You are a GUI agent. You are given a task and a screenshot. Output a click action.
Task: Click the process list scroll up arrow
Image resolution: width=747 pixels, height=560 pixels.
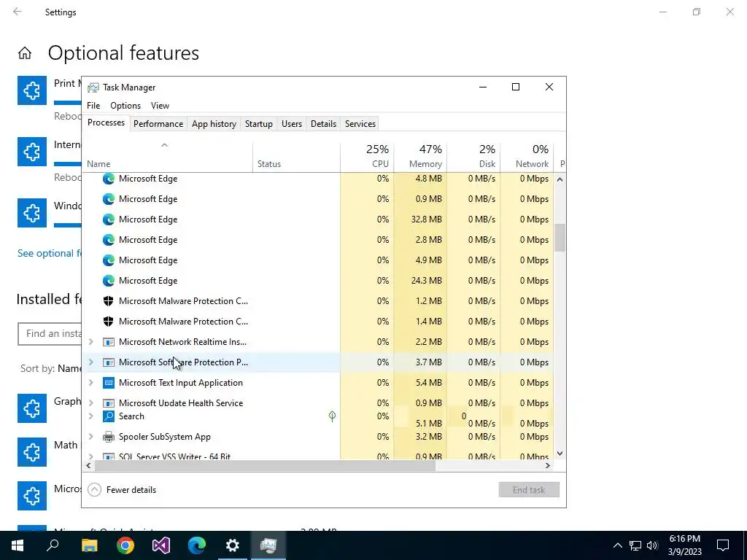[x=560, y=179]
